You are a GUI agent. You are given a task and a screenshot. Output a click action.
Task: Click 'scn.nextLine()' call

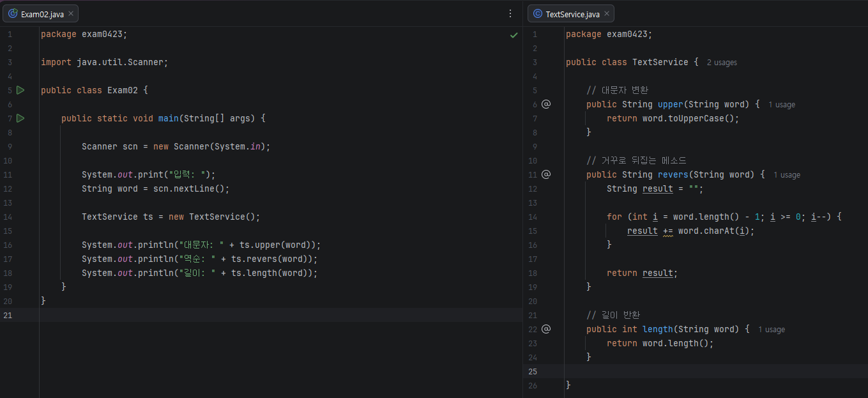coord(189,188)
